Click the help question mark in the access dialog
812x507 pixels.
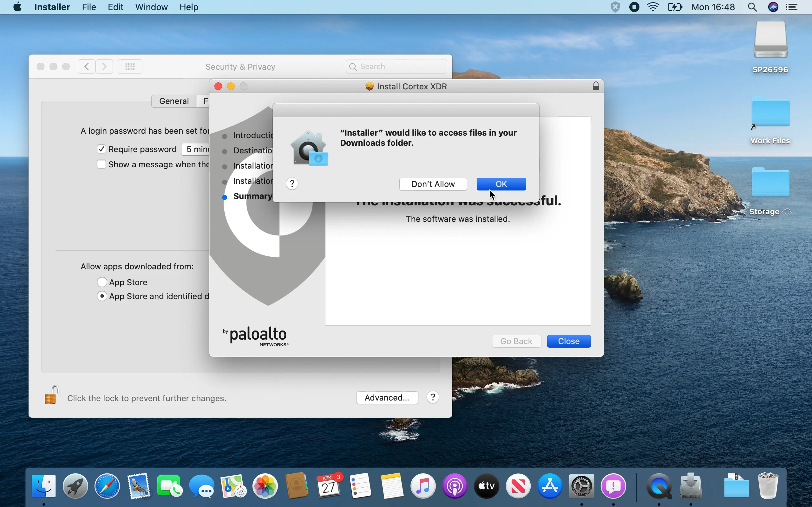pos(292,183)
